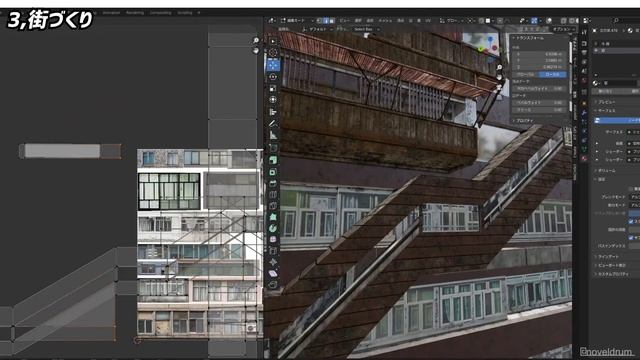This screenshot has height=360, width=640.
Task: Expand the プレビュー material section
Action: click(606, 102)
